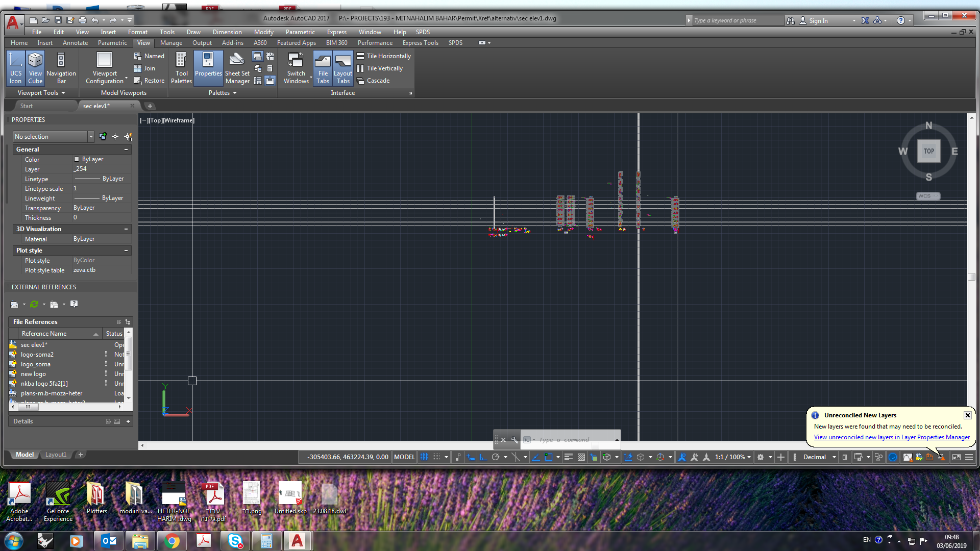Image resolution: width=980 pixels, height=551 pixels.
Task: Toggle File Tabs display
Action: (323, 67)
